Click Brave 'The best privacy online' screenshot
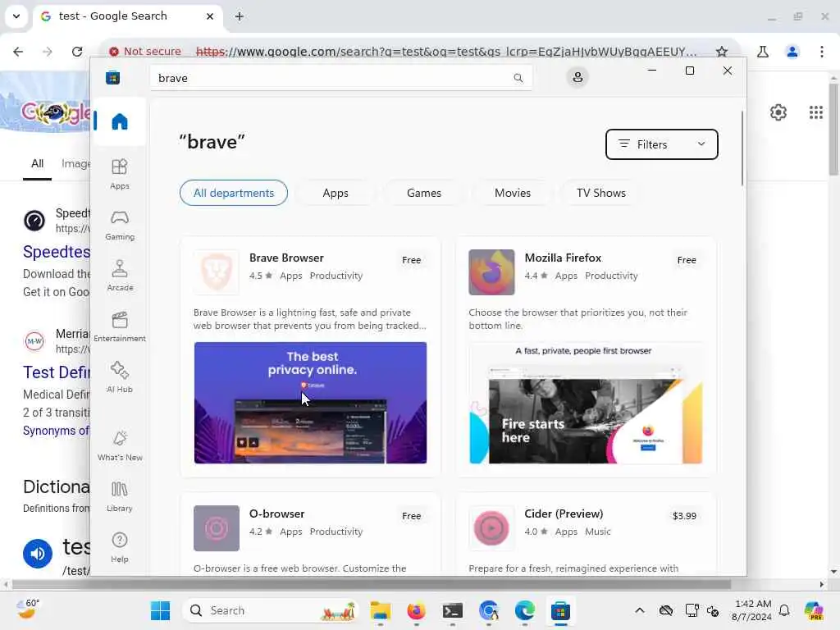 (x=310, y=403)
